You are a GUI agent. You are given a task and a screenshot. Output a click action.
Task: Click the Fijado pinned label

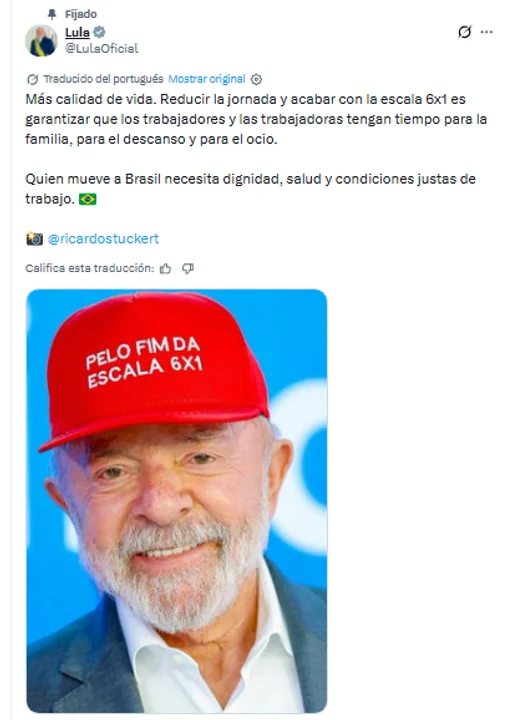point(81,14)
